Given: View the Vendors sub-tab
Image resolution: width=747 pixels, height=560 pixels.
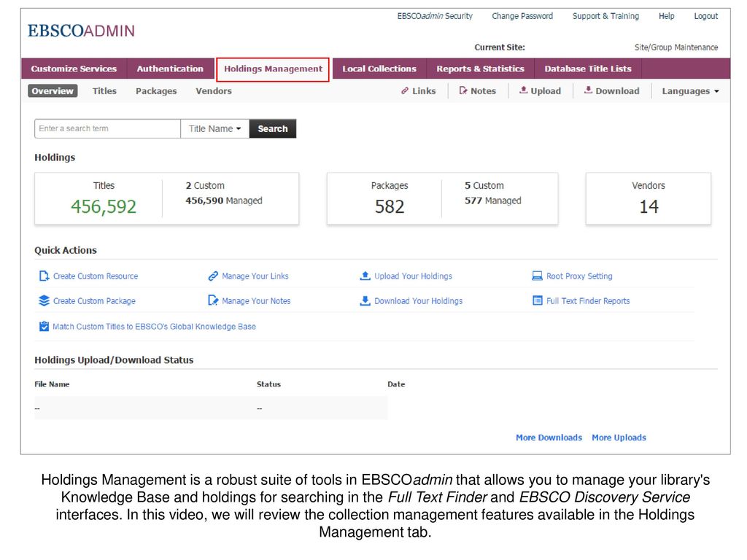Looking at the screenshot, I should pos(214,91).
